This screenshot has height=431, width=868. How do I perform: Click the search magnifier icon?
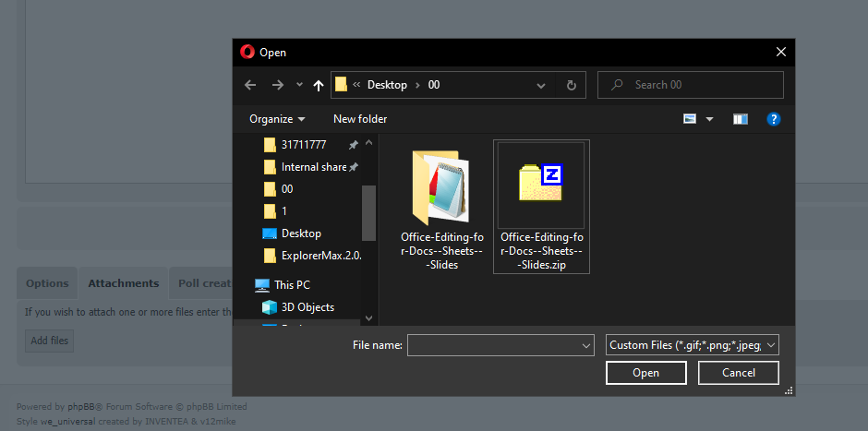click(x=617, y=85)
